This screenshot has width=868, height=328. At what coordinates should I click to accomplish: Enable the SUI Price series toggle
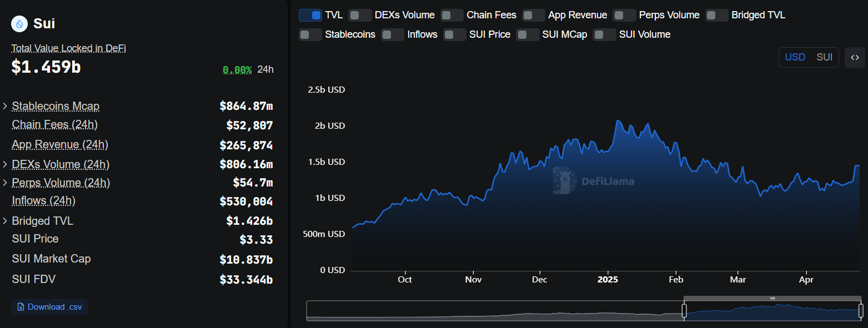(455, 34)
